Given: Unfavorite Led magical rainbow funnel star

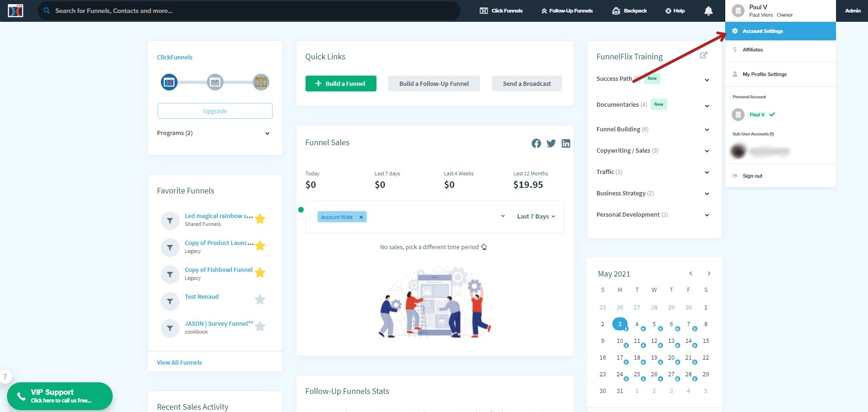Looking at the screenshot, I should tap(260, 219).
